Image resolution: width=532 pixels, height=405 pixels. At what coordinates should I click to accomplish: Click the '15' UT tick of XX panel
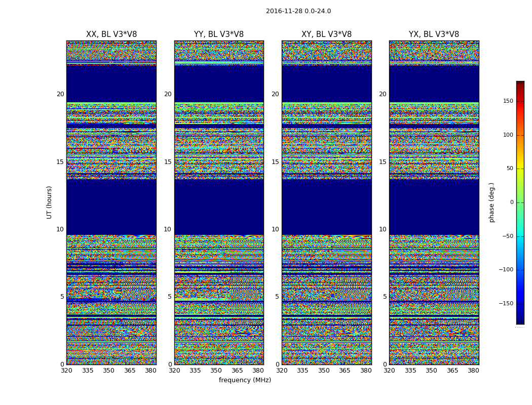coord(60,162)
